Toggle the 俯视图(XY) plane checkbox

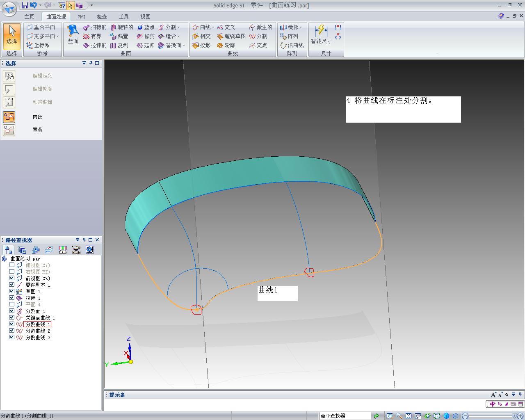click(11, 265)
